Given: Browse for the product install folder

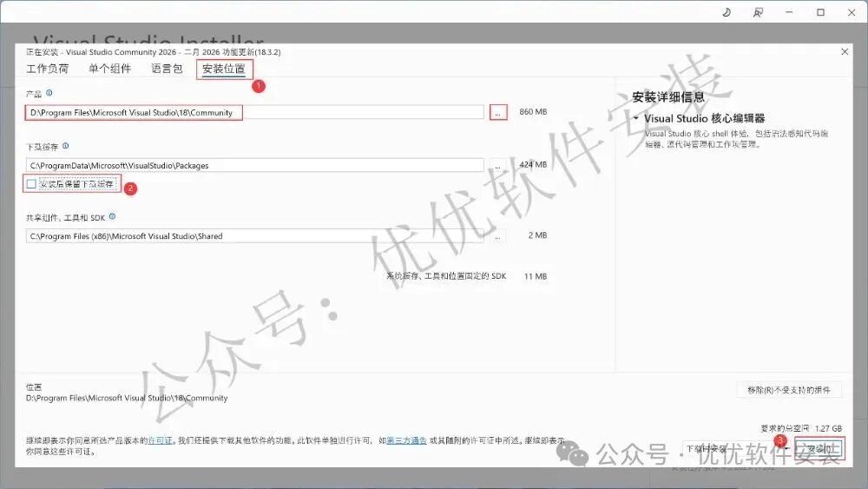Looking at the screenshot, I should point(498,112).
